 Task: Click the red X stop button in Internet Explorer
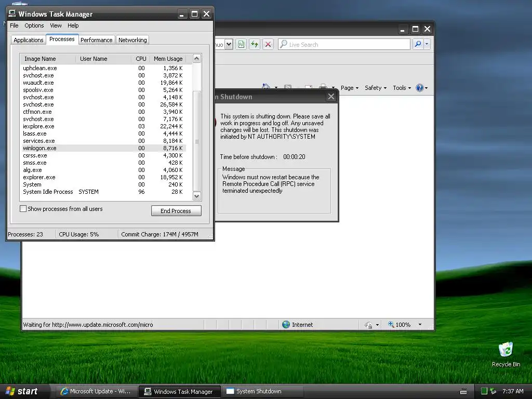point(268,45)
